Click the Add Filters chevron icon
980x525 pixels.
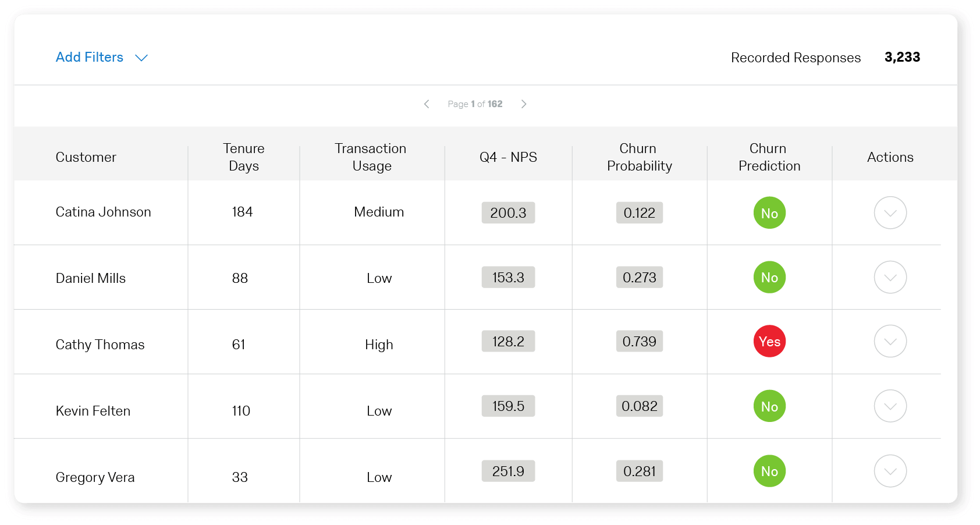[141, 58]
